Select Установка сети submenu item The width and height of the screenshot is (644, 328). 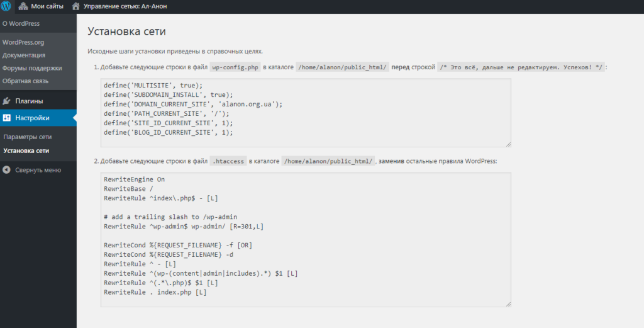(26, 150)
